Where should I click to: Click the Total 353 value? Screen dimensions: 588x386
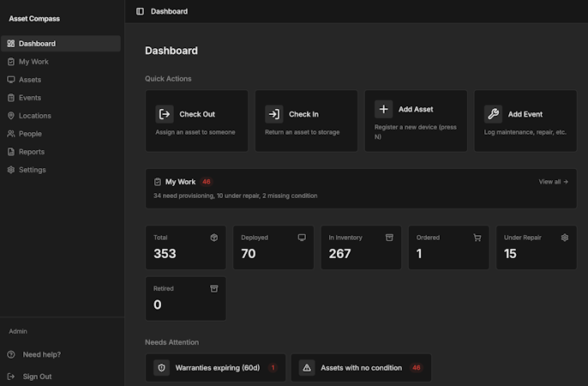pyautogui.click(x=165, y=254)
